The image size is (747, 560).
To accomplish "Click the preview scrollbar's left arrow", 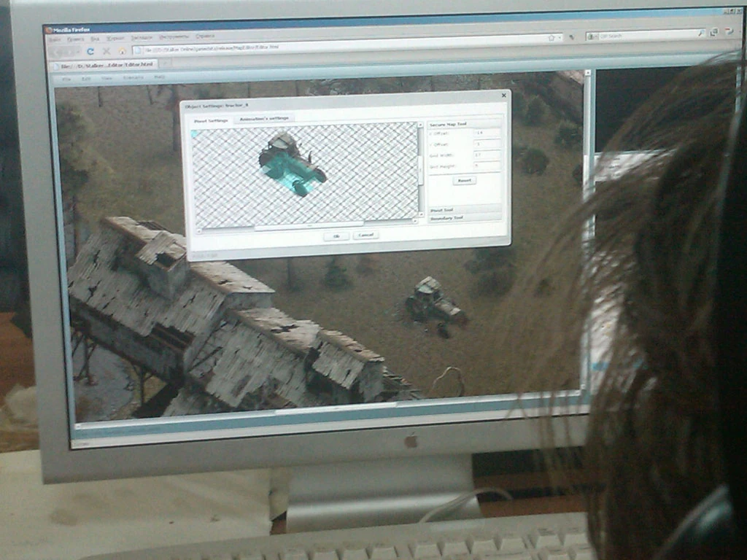I will tap(198, 231).
